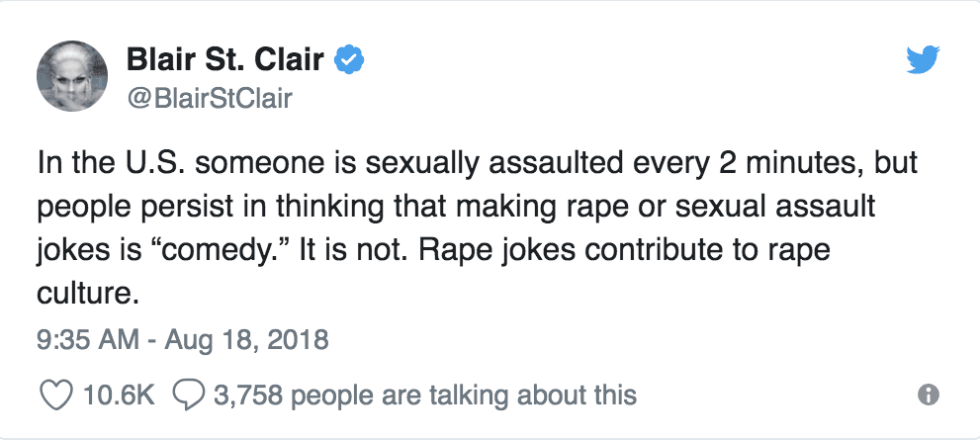Open the Blair St. Clair display name
The width and height of the screenshot is (980, 440).
coord(225,60)
